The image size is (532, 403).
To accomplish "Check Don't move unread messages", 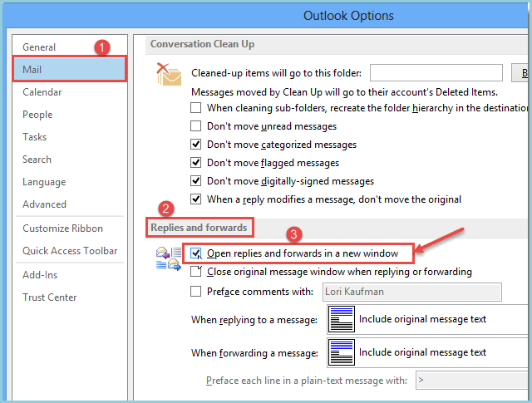I will (x=196, y=126).
